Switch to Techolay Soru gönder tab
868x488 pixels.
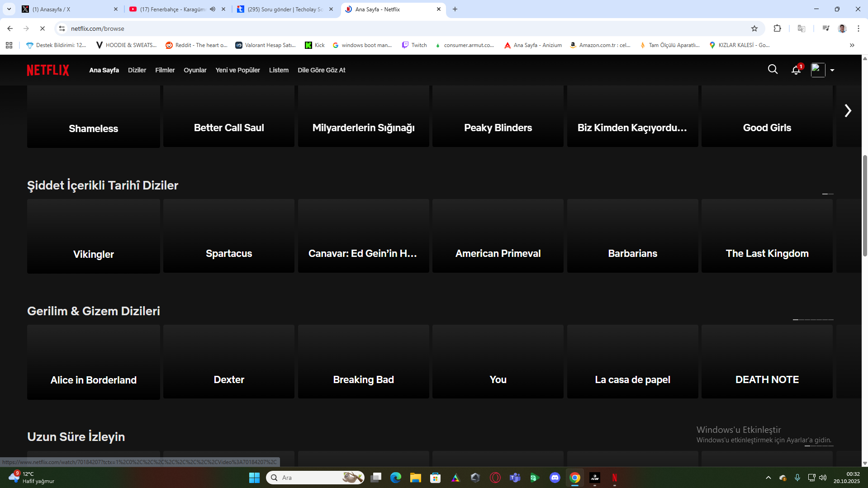coord(285,9)
